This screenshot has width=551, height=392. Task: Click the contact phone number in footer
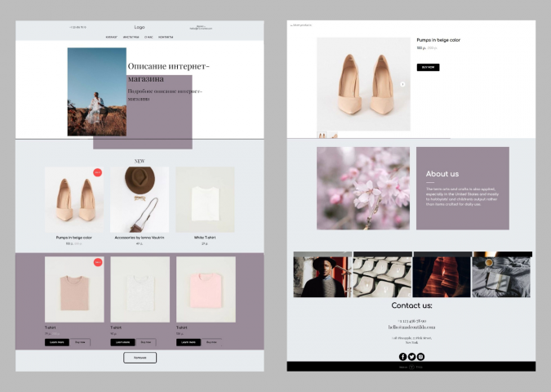pos(412,321)
